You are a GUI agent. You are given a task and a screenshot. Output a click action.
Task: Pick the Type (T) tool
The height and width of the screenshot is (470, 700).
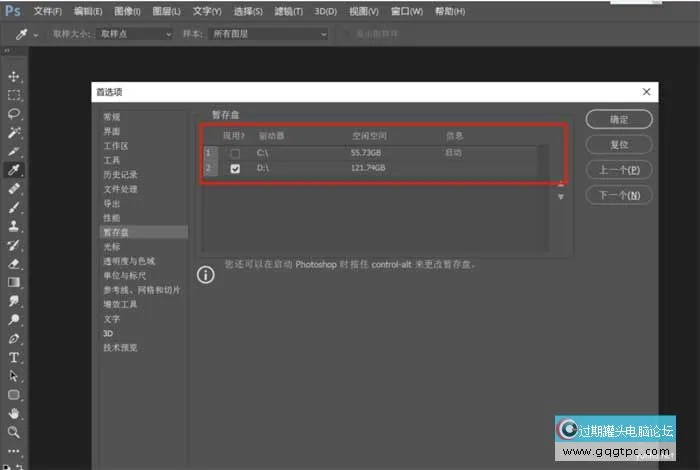click(x=14, y=357)
